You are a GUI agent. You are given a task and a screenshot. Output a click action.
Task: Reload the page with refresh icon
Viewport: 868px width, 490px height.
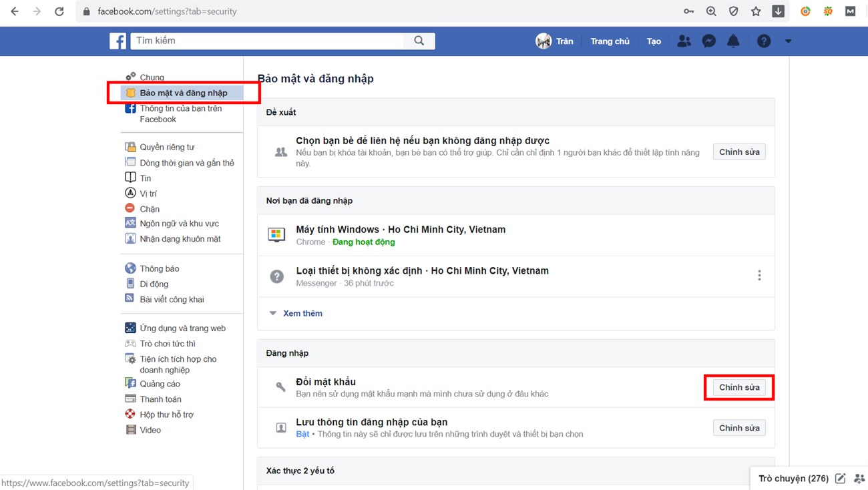coord(59,11)
